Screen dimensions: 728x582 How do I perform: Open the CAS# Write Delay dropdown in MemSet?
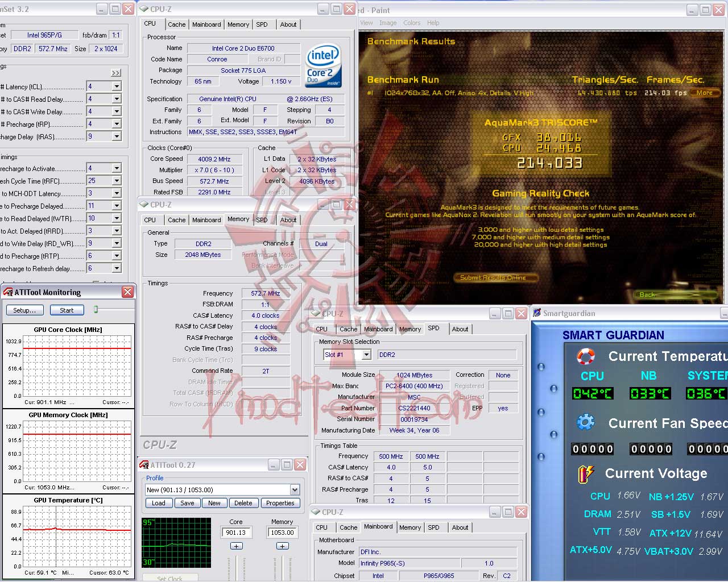coord(117,111)
